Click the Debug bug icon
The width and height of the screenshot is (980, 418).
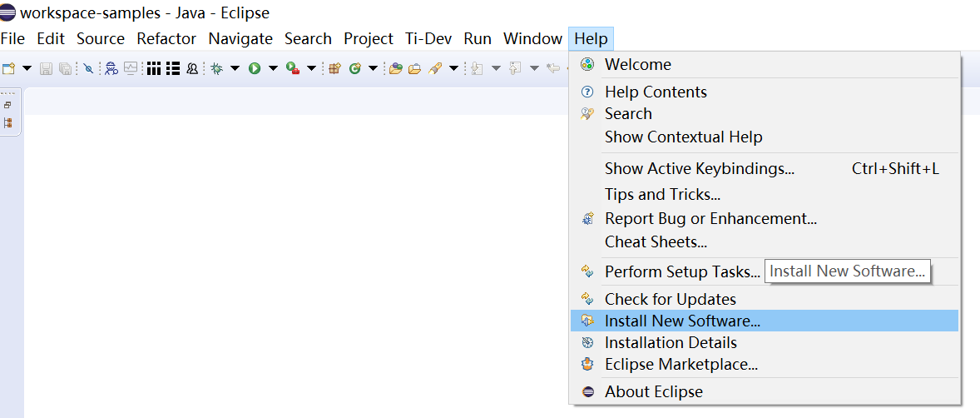click(x=217, y=68)
